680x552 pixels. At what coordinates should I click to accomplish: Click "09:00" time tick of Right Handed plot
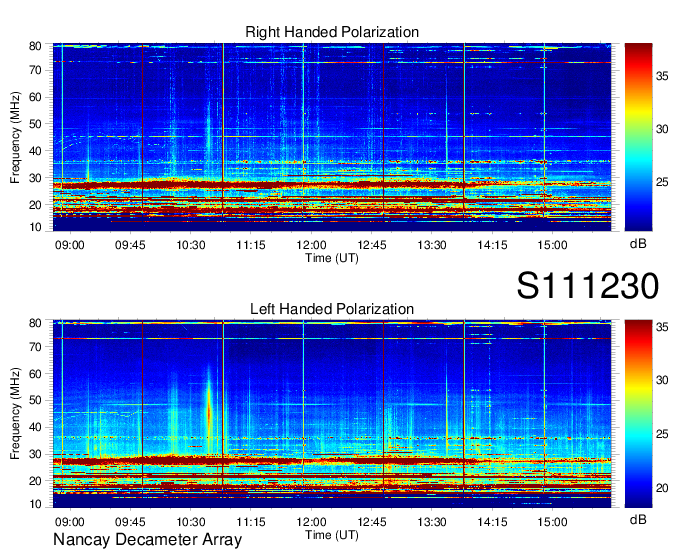click(x=69, y=245)
